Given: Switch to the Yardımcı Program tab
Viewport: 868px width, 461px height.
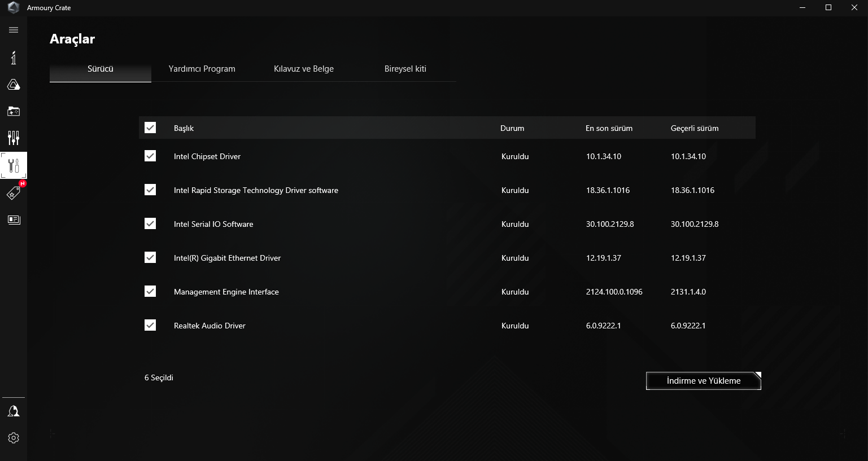Looking at the screenshot, I should coord(202,69).
